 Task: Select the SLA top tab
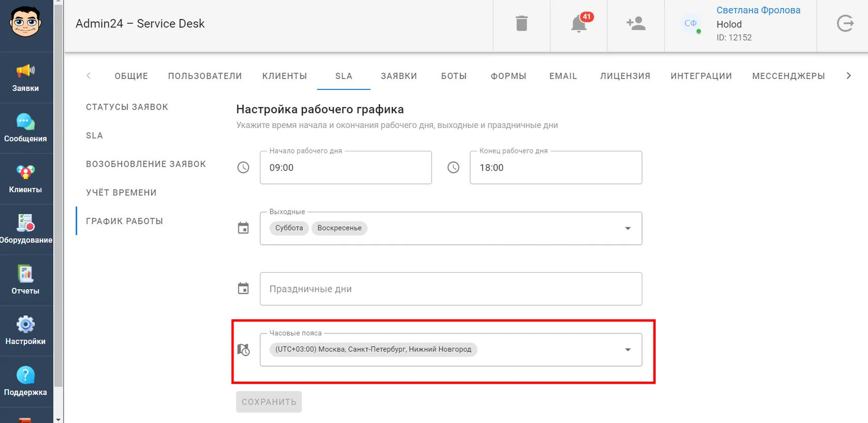(344, 76)
